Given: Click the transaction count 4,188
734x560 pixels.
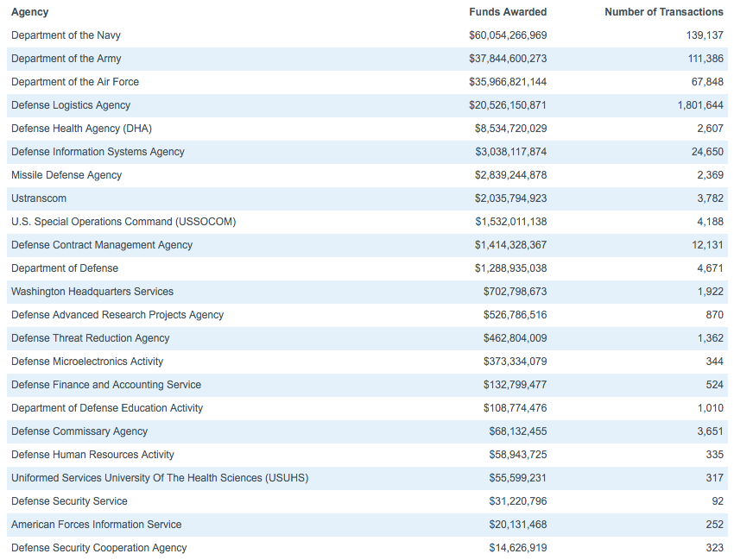Looking at the screenshot, I should click(x=710, y=222).
